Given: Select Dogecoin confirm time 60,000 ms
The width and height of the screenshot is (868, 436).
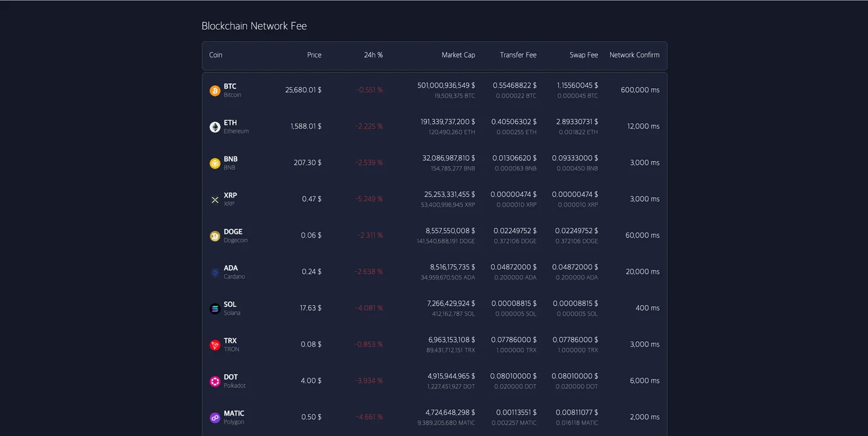Looking at the screenshot, I should tap(643, 235).
